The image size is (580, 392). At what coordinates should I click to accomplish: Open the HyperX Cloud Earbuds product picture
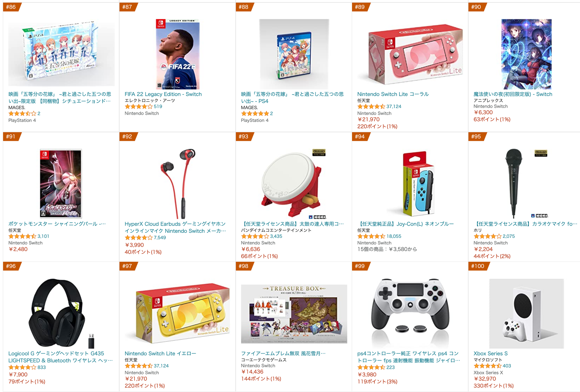[178, 183]
